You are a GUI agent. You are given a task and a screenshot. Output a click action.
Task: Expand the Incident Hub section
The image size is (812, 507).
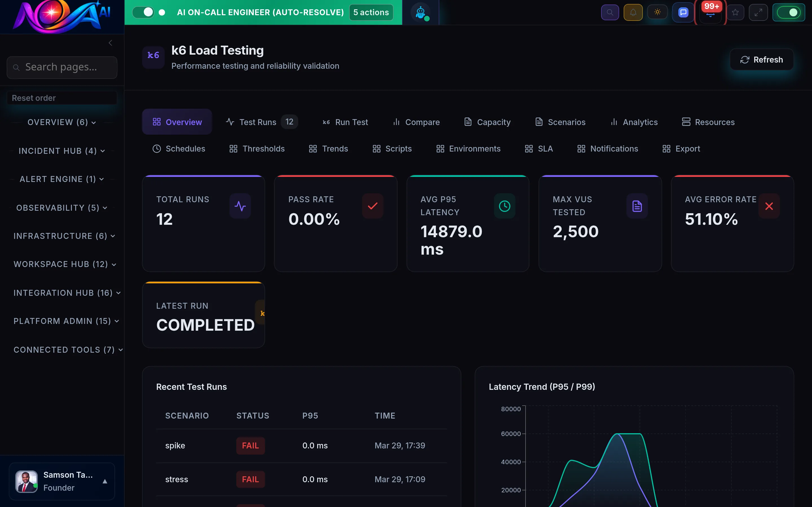62,151
